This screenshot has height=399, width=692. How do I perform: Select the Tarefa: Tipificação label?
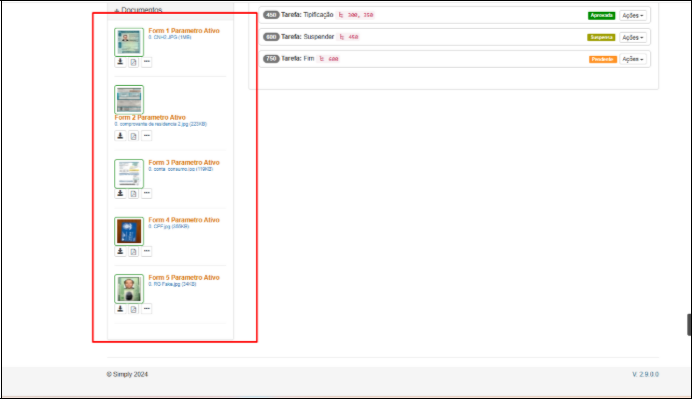pyautogui.click(x=307, y=15)
